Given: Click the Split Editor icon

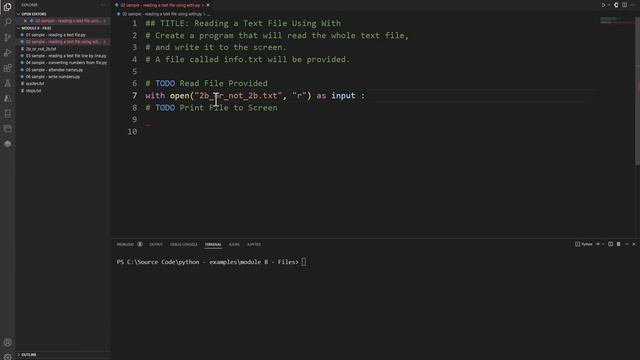Looking at the screenshot, I should [x=624, y=5].
